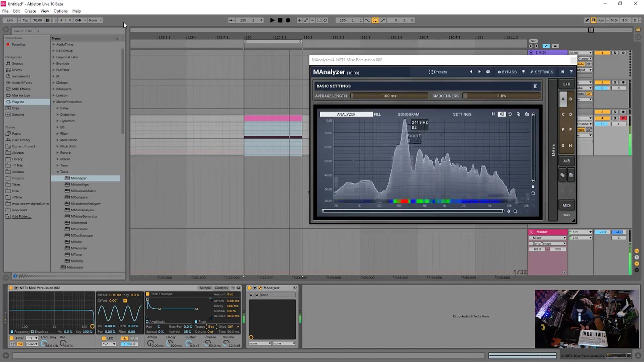644x362 pixels.
Task: Select MTuner plug-in in list
Action: click(76, 254)
